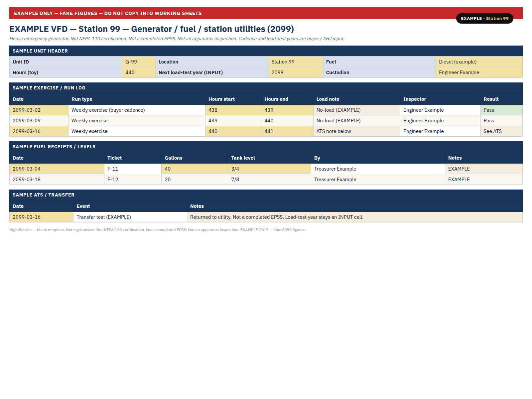
Task: Click Tank level value 7/8
Action: [x=269, y=180]
